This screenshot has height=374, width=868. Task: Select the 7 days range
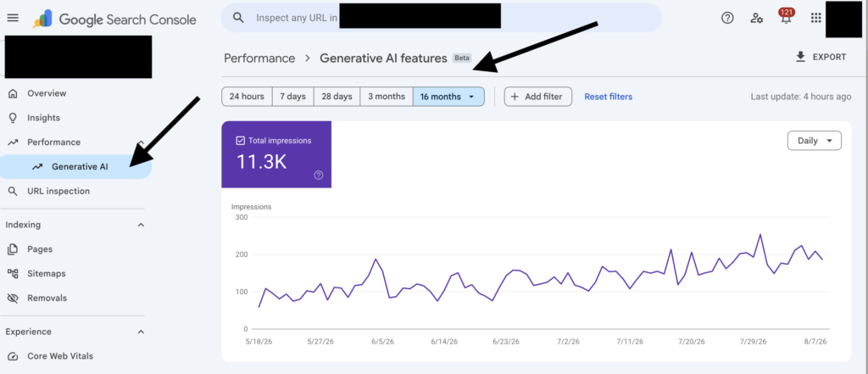click(292, 97)
